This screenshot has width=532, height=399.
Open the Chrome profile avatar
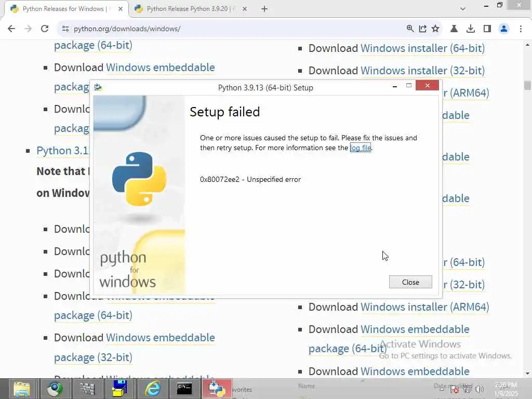(x=504, y=29)
